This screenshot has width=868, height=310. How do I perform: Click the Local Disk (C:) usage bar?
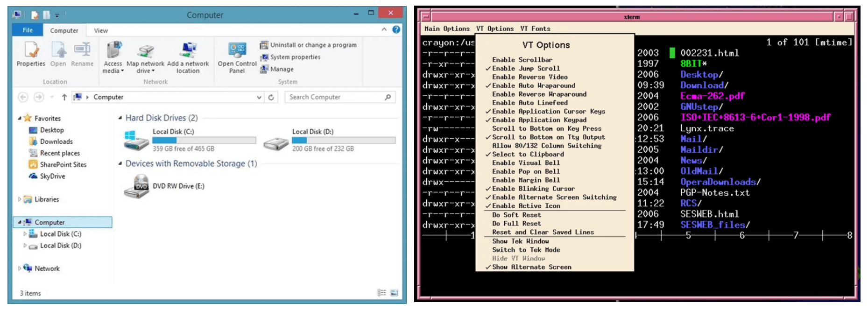point(204,140)
